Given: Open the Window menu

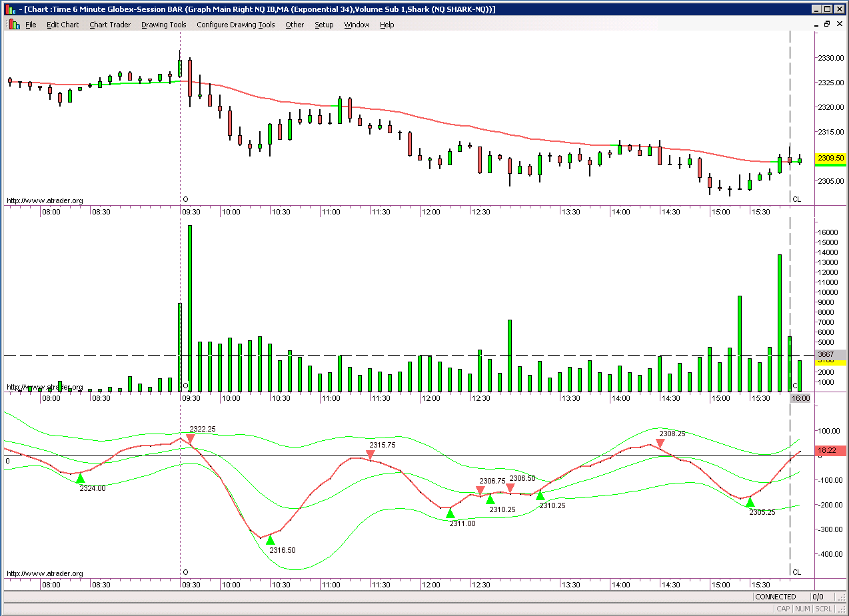Looking at the screenshot, I should (357, 25).
